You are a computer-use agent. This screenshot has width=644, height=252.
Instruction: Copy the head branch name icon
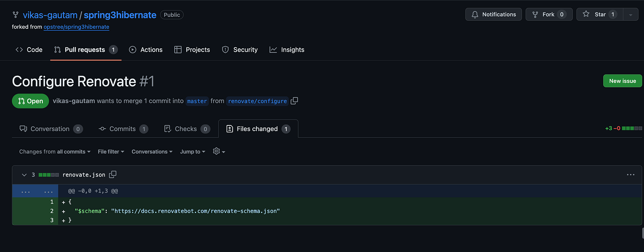click(294, 101)
